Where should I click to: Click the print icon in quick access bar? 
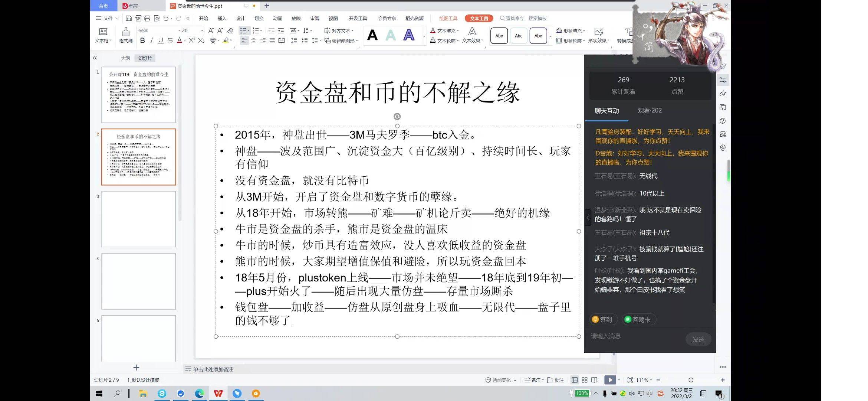point(147,18)
